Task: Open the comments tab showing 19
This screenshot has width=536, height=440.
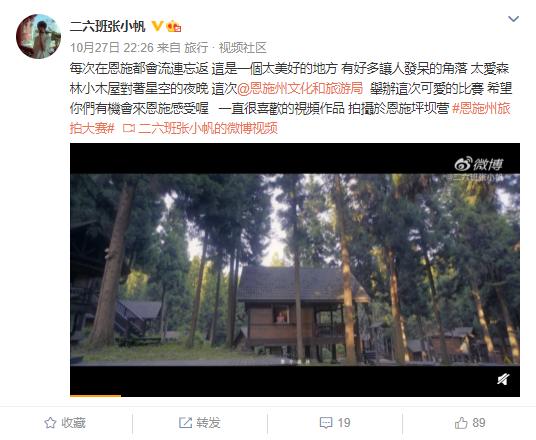Action: pos(335,423)
